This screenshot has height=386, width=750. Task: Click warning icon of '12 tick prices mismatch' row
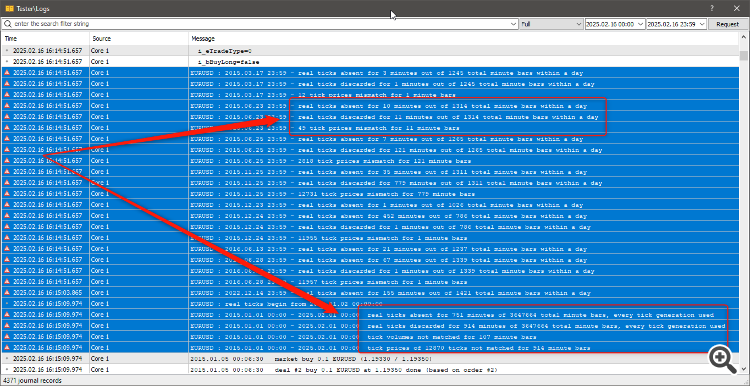(7, 95)
